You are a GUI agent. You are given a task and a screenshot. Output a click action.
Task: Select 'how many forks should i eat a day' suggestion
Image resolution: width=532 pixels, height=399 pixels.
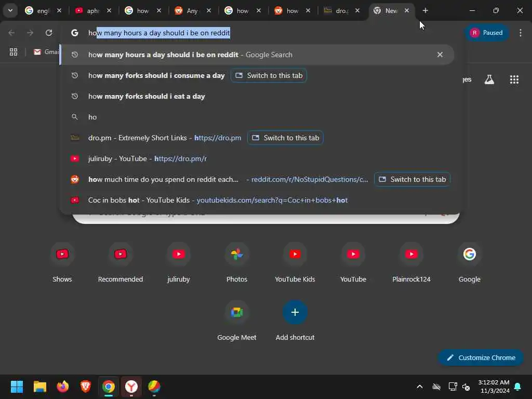(x=257, y=96)
